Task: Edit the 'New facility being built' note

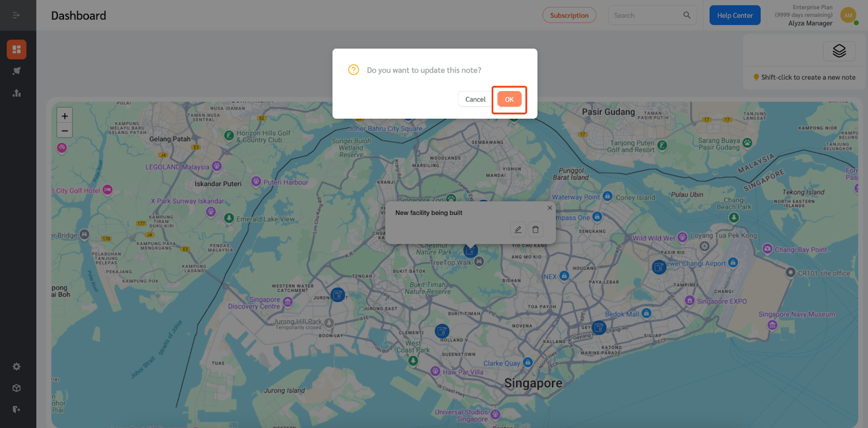Action: (518, 229)
